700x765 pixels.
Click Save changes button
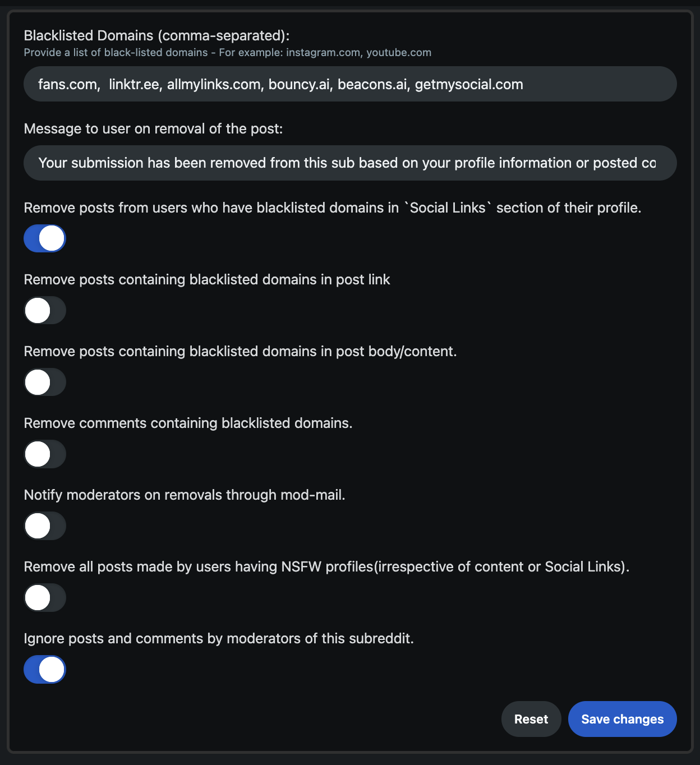point(623,719)
